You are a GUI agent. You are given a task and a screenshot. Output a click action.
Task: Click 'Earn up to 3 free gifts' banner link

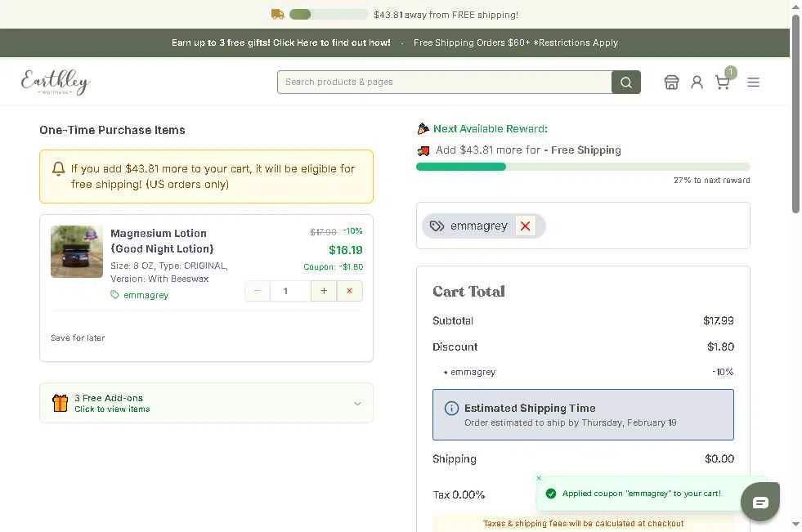click(x=280, y=43)
